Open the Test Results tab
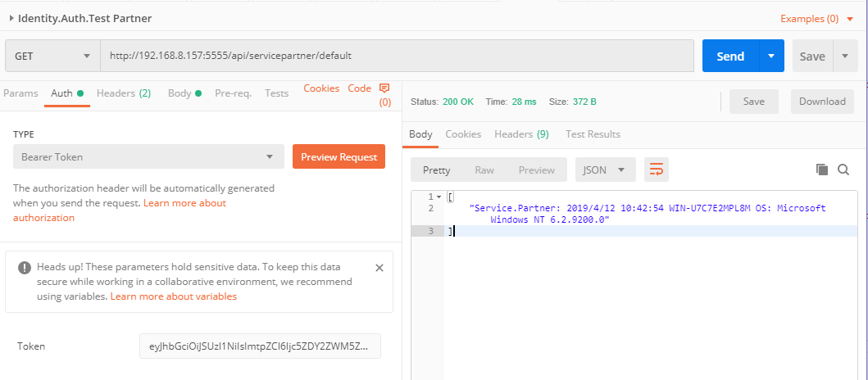Screen dimensions: 868x380 click(593, 134)
